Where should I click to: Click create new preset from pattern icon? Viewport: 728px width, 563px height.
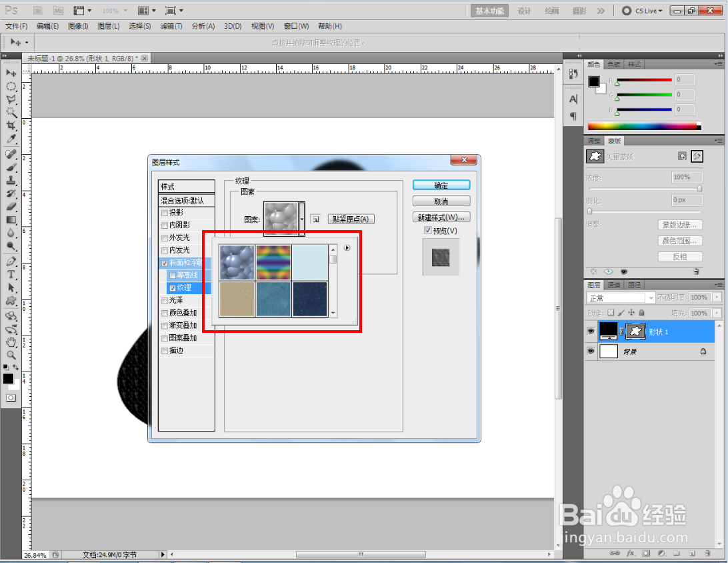coord(316,219)
